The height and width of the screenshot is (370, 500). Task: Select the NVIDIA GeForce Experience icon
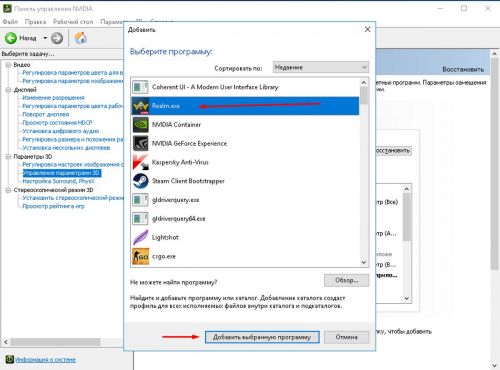pyautogui.click(x=140, y=144)
